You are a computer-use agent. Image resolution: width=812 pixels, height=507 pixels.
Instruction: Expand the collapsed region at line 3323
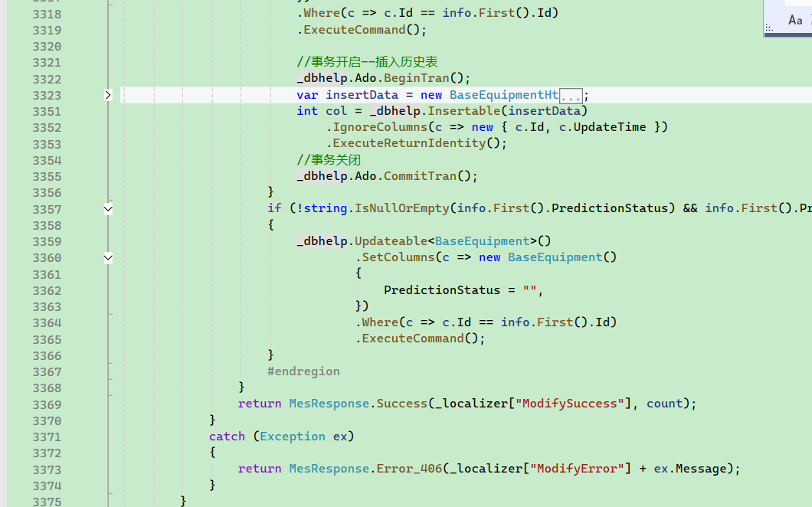(x=108, y=95)
